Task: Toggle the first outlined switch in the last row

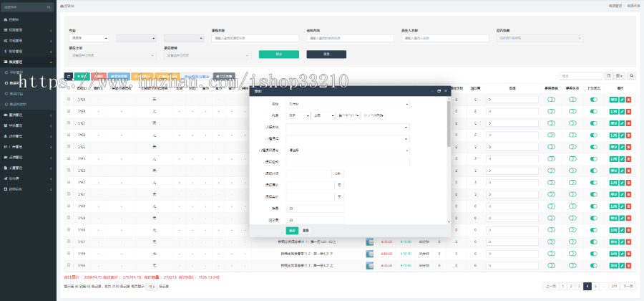Action: tap(552, 265)
